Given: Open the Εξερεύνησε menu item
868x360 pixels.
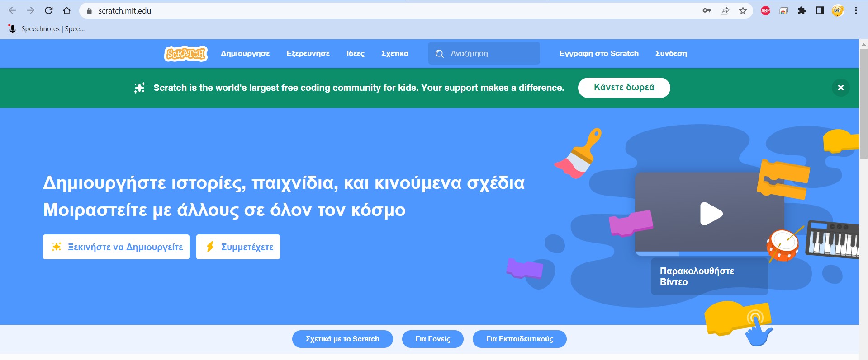Looking at the screenshot, I should coord(308,53).
